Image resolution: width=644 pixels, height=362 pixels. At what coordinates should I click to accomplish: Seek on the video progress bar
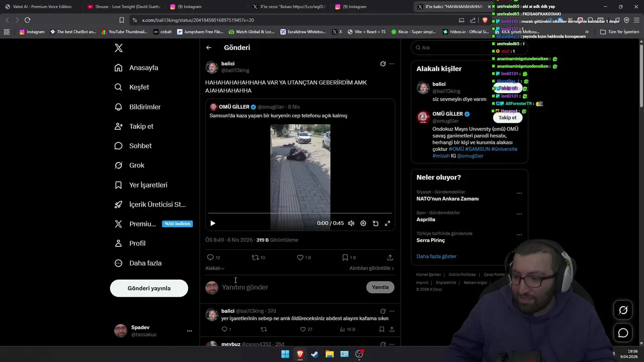click(x=300, y=213)
